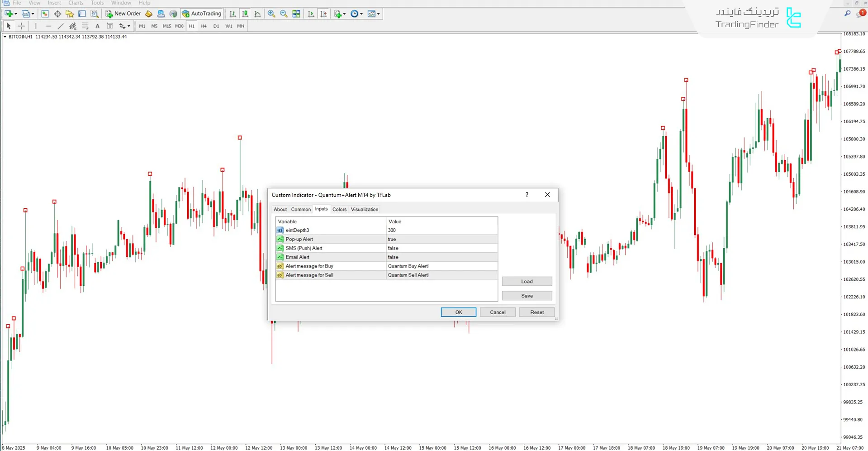Click the Tile Windows icon
The height and width of the screenshot is (451, 868).
point(296,14)
